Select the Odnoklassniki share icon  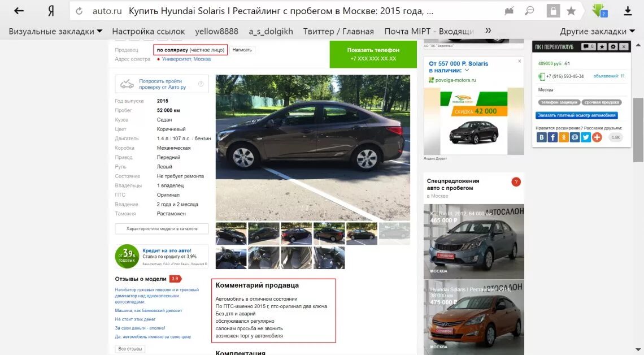point(563,137)
